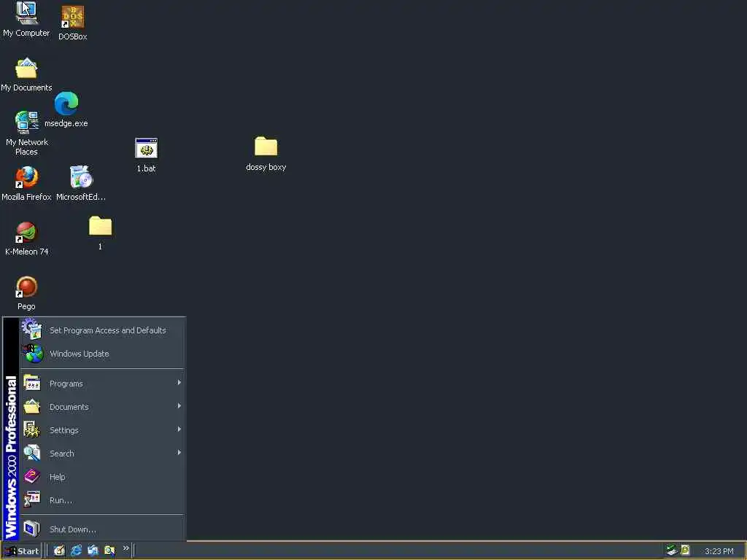Image resolution: width=747 pixels, height=560 pixels.
Task: Launch Internet Explorer from Quick Launch
Action: 76,551
